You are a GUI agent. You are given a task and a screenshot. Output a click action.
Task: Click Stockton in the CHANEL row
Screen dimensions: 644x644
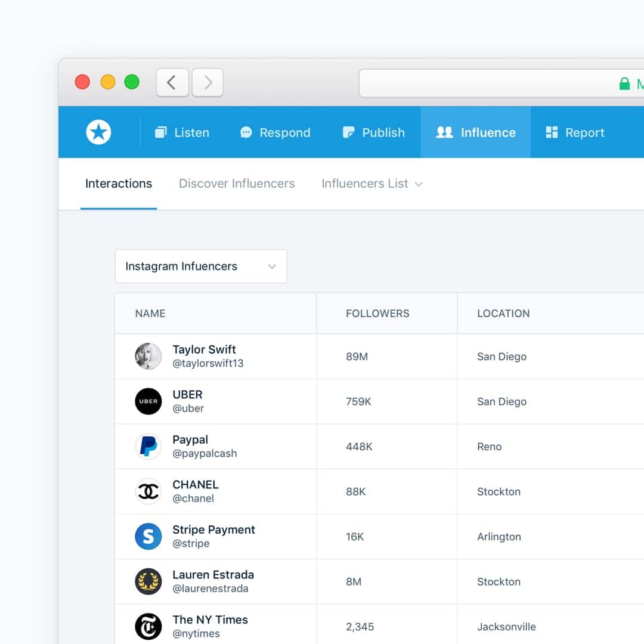pyautogui.click(x=499, y=491)
